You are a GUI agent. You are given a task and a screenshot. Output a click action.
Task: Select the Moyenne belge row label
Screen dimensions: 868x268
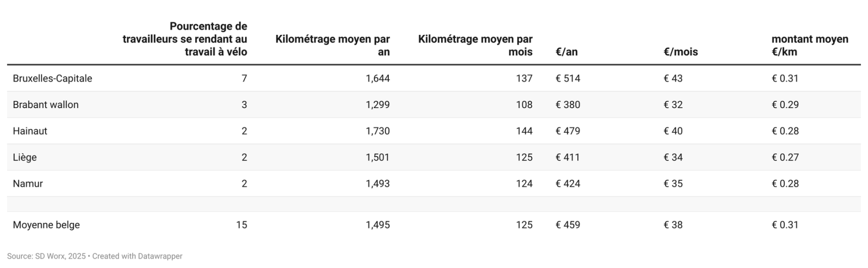[x=46, y=225]
